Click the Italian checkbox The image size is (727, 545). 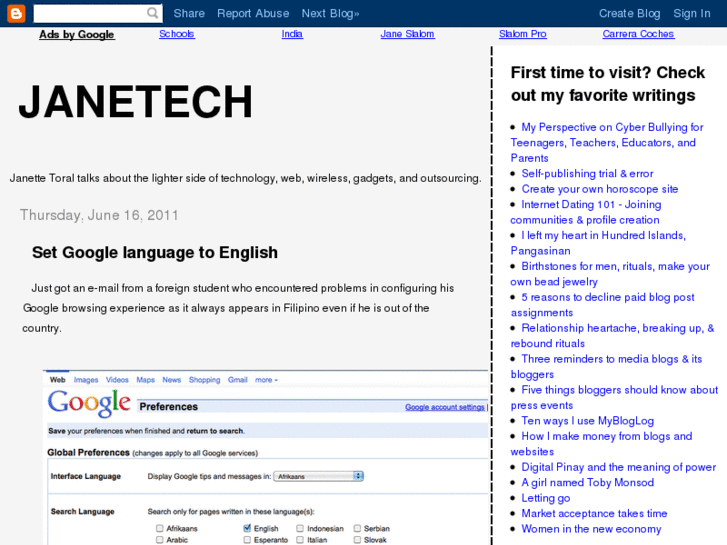[x=300, y=540]
